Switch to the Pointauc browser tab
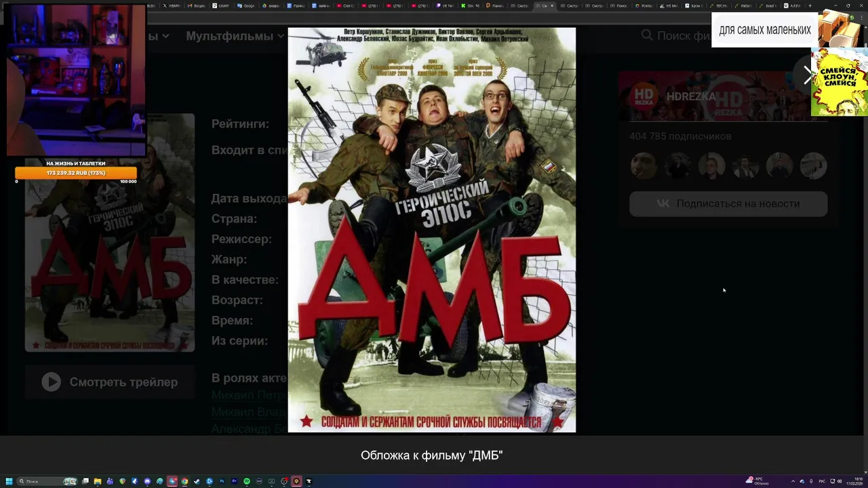Screen dimensions: 868x488 644,5
